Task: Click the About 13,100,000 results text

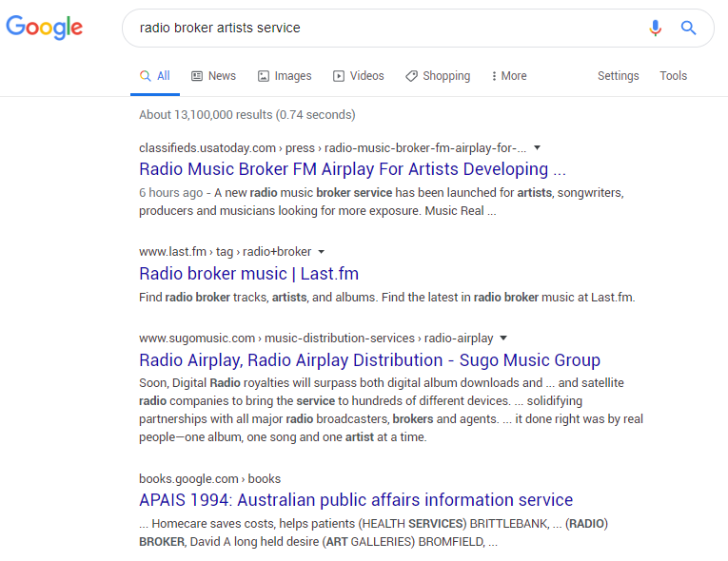Action: 247,115
